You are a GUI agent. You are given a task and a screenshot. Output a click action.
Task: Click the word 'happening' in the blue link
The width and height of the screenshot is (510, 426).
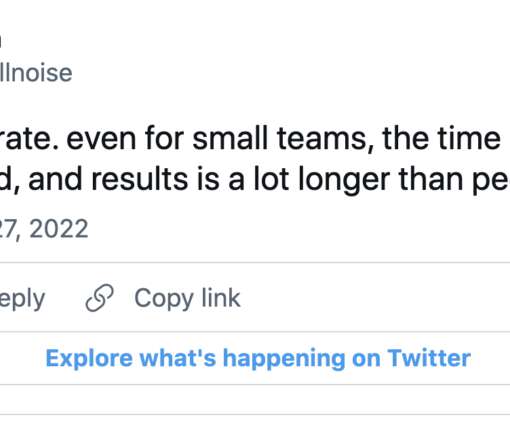(x=284, y=359)
